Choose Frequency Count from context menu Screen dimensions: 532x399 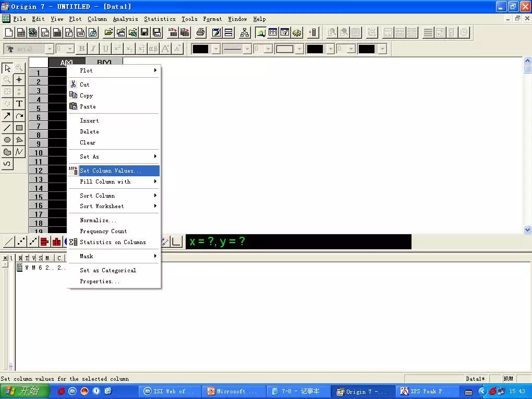tap(114, 231)
